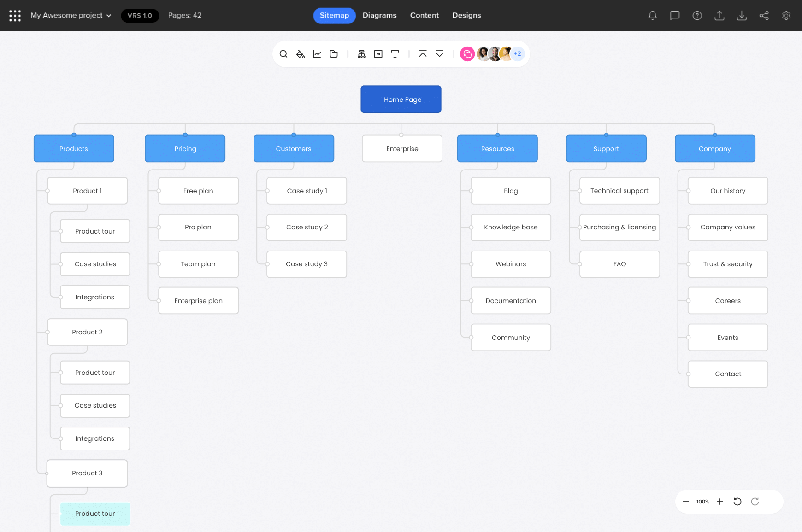Zoom in with the plus button

(x=720, y=502)
